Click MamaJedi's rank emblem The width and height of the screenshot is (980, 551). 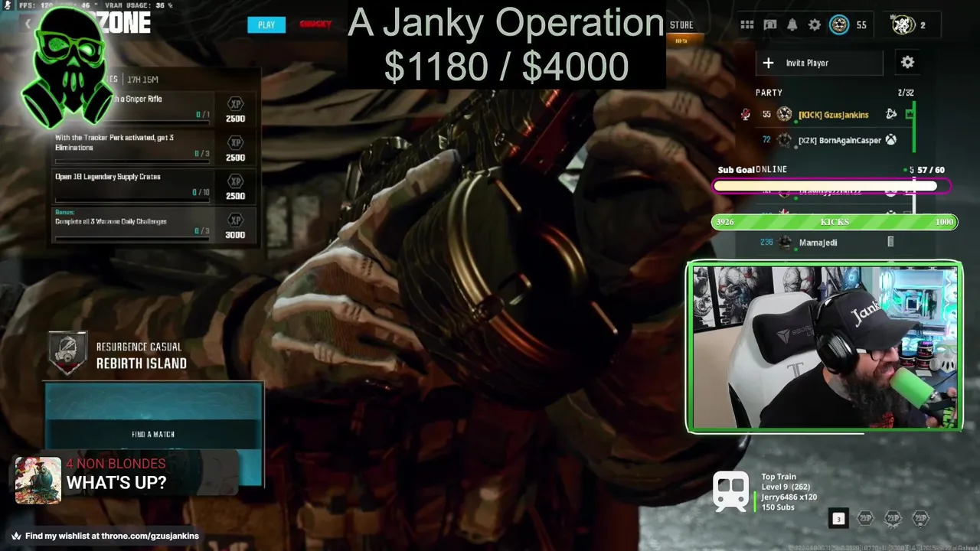(x=785, y=243)
